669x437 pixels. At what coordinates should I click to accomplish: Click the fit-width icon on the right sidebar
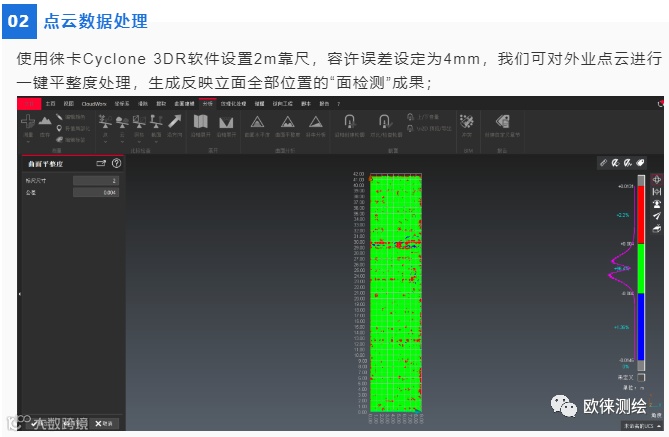(x=657, y=192)
